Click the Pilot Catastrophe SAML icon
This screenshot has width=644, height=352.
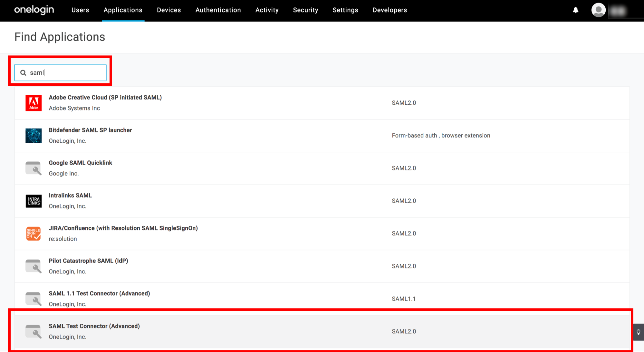[34, 266]
